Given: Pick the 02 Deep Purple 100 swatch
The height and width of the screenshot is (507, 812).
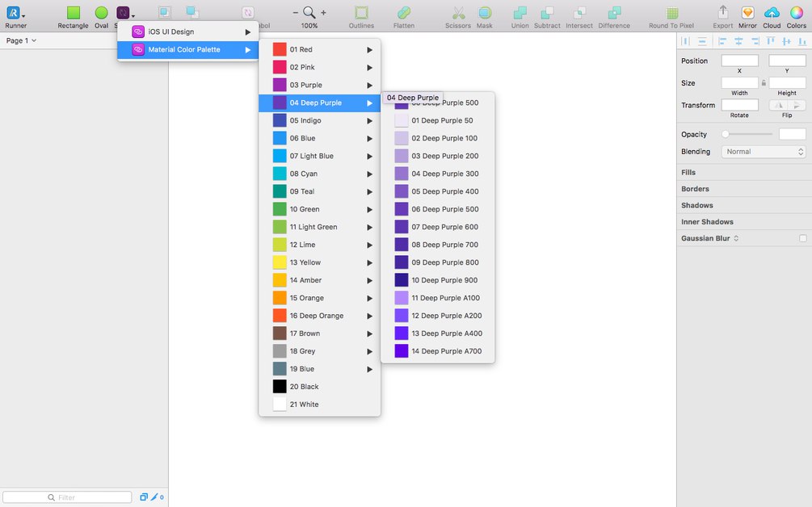Looking at the screenshot, I should (x=402, y=138).
